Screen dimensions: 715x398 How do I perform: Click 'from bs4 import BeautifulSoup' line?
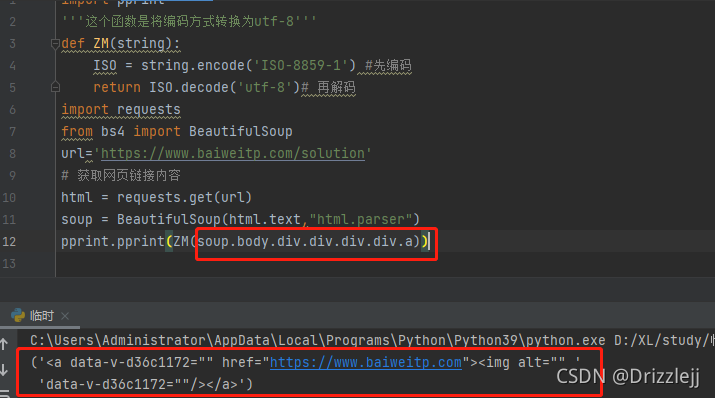(x=177, y=132)
